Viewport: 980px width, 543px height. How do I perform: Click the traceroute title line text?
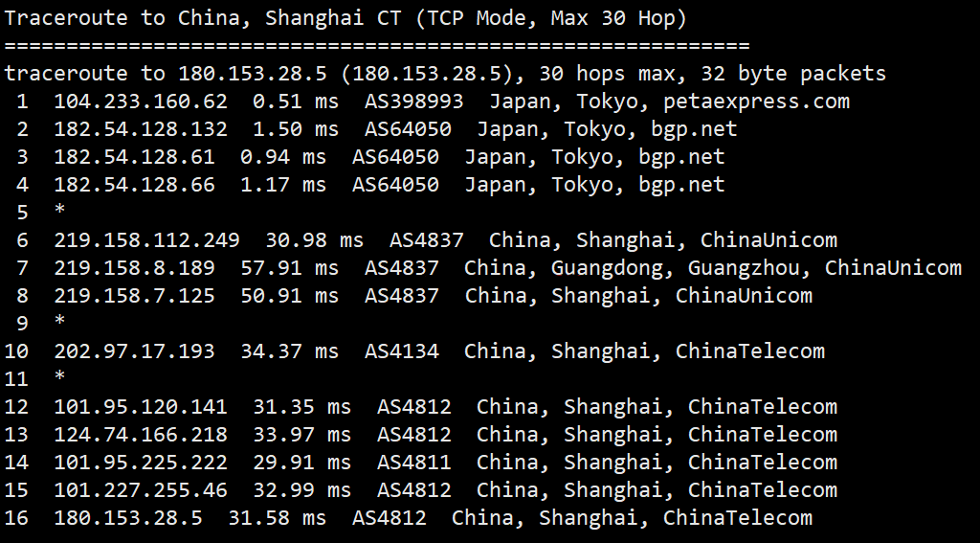pyautogui.click(x=345, y=18)
